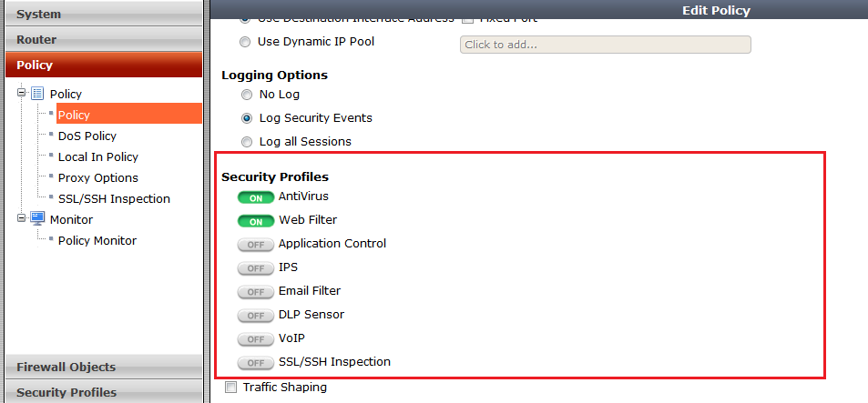The height and width of the screenshot is (403, 868).
Task: Enable the VoIP security profile
Action: [256, 338]
